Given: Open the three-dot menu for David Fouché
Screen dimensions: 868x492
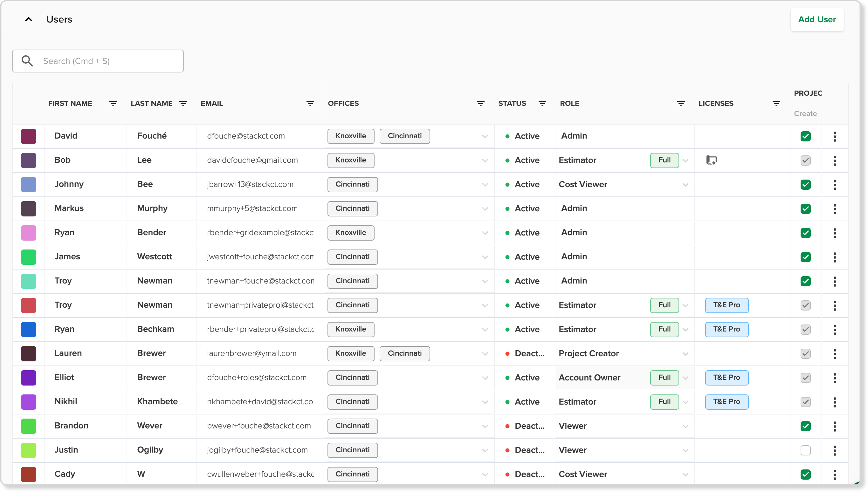Looking at the screenshot, I should (835, 137).
